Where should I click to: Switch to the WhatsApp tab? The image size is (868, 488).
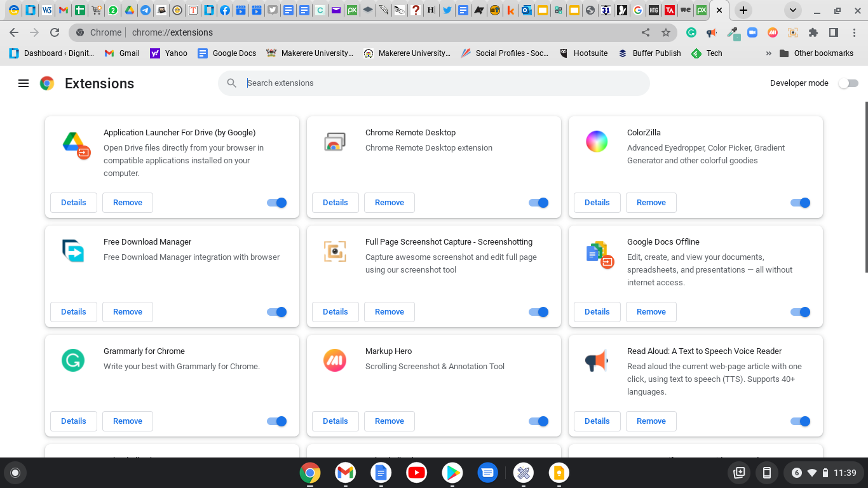112,10
